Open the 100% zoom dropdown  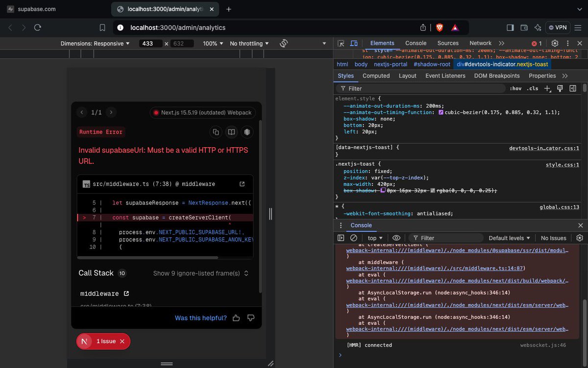pyautogui.click(x=213, y=43)
